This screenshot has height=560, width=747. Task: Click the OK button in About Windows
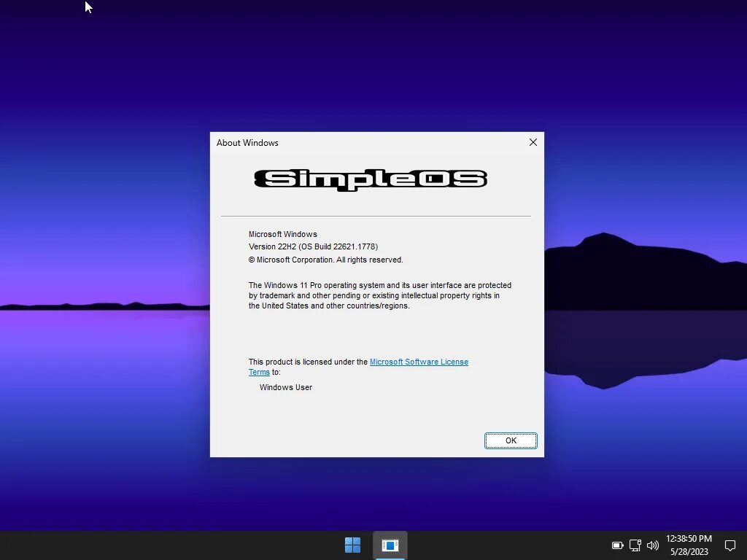(x=511, y=440)
